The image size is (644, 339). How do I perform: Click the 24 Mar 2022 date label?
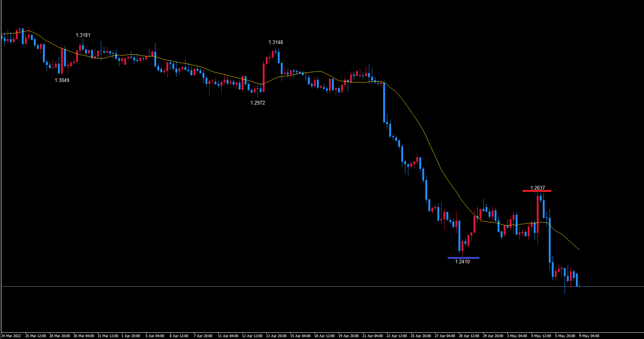tap(11, 336)
